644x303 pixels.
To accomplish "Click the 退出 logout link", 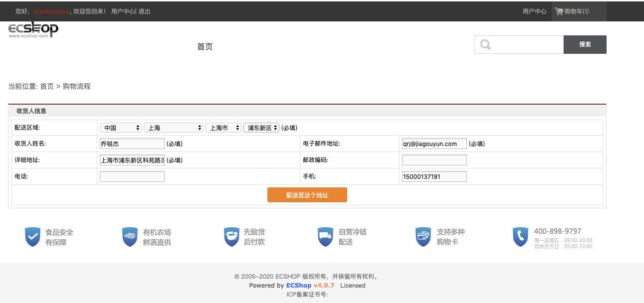I will (x=143, y=11).
